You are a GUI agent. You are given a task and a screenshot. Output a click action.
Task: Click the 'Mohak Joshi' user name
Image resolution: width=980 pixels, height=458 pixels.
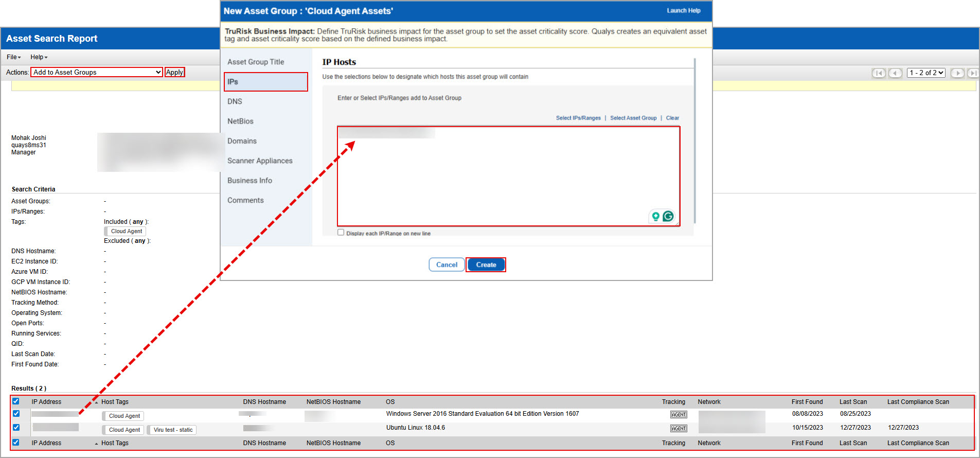tap(29, 138)
